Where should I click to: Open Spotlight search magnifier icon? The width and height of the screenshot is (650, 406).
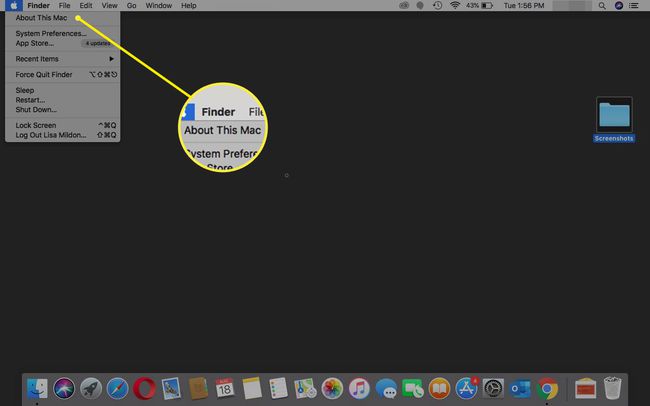[x=602, y=6]
